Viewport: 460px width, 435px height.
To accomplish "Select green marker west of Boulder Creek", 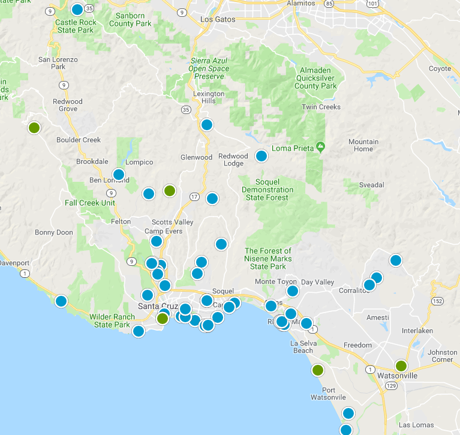I will pos(34,128).
